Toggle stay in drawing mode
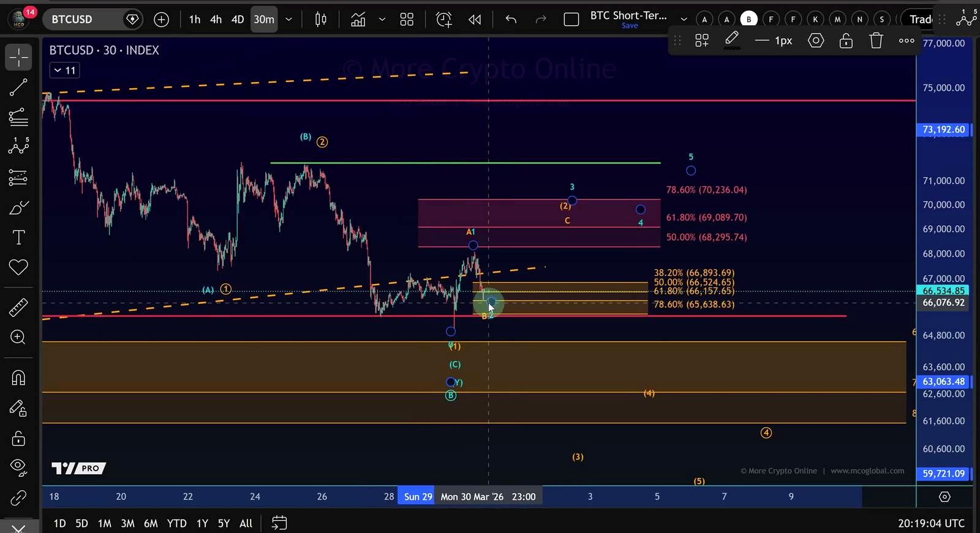 [x=18, y=408]
